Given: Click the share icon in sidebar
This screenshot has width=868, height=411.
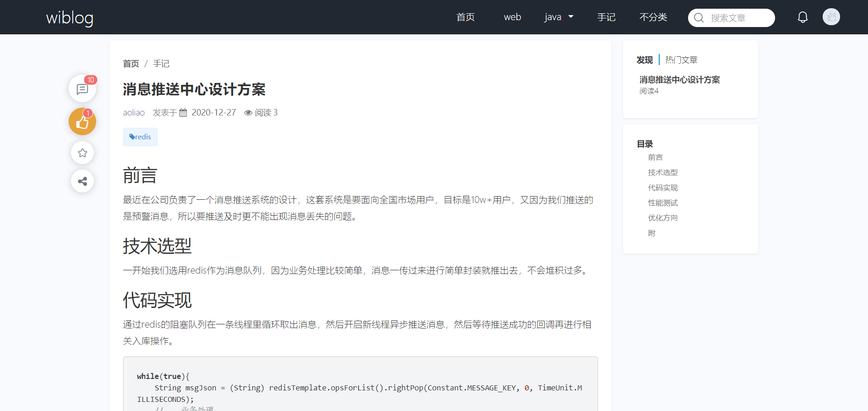Looking at the screenshot, I should pyautogui.click(x=82, y=181).
